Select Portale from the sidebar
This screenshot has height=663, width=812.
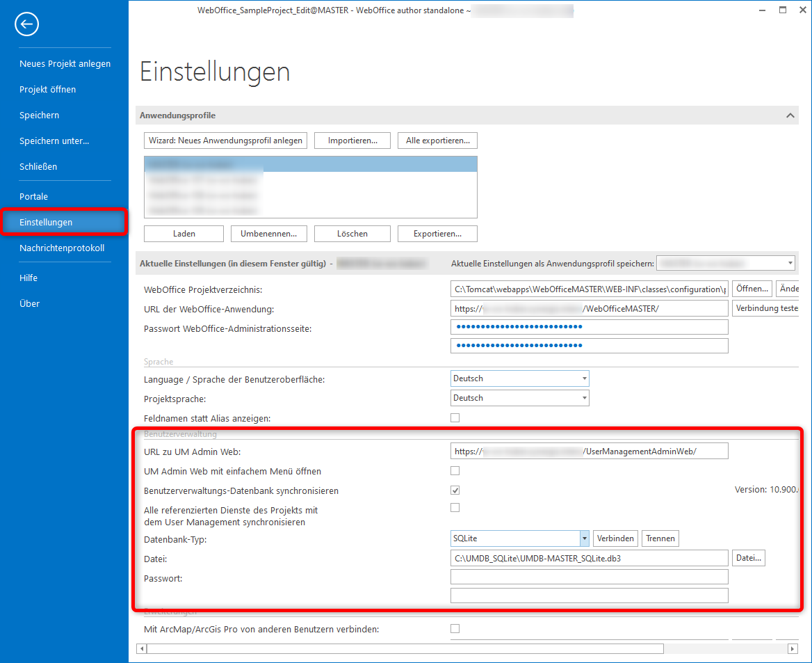33,196
